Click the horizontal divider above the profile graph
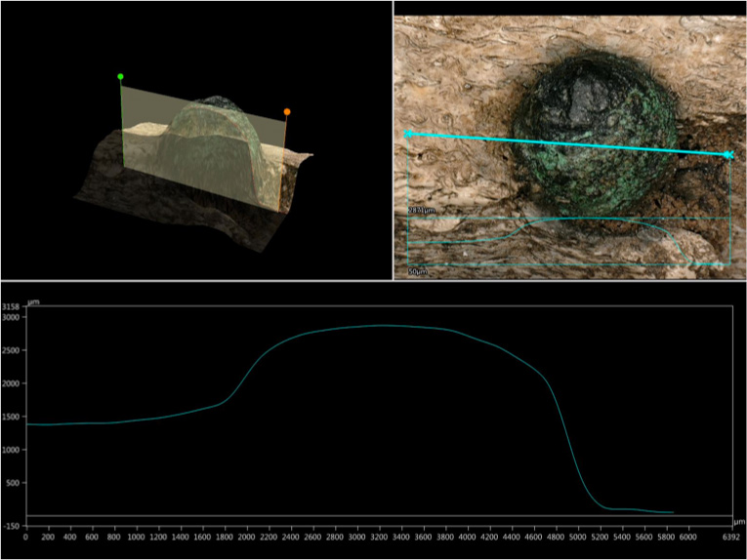 (373, 282)
